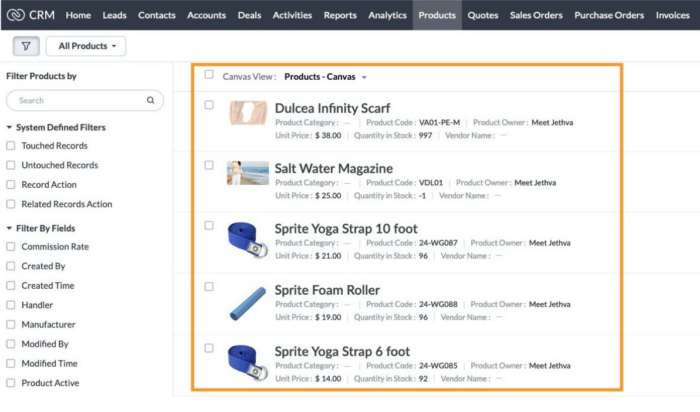
Task: Switch to the Accounts tab
Action: coord(206,15)
